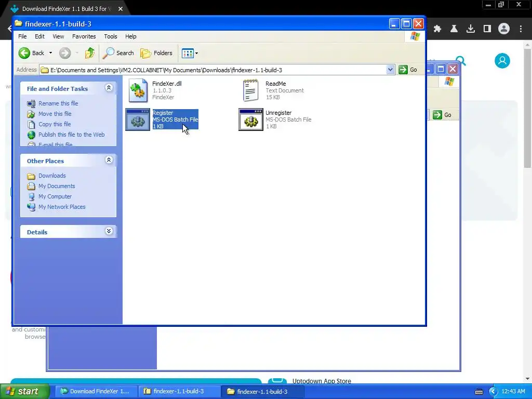This screenshot has height=399, width=532.
Task: Click the Up folder icon in toolbar
Action: (x=90, y=53)
